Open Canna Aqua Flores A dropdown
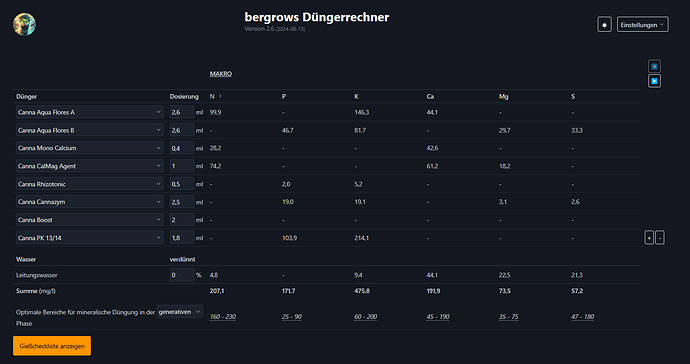690x364 pixels. click(89, 112)
